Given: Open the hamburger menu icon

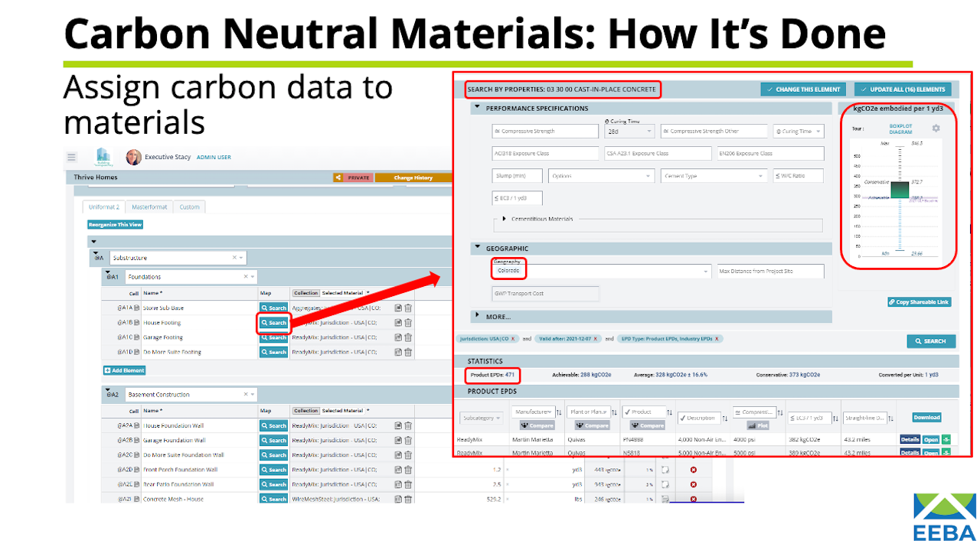Looking at the screenshot, I should coord(72,157).
